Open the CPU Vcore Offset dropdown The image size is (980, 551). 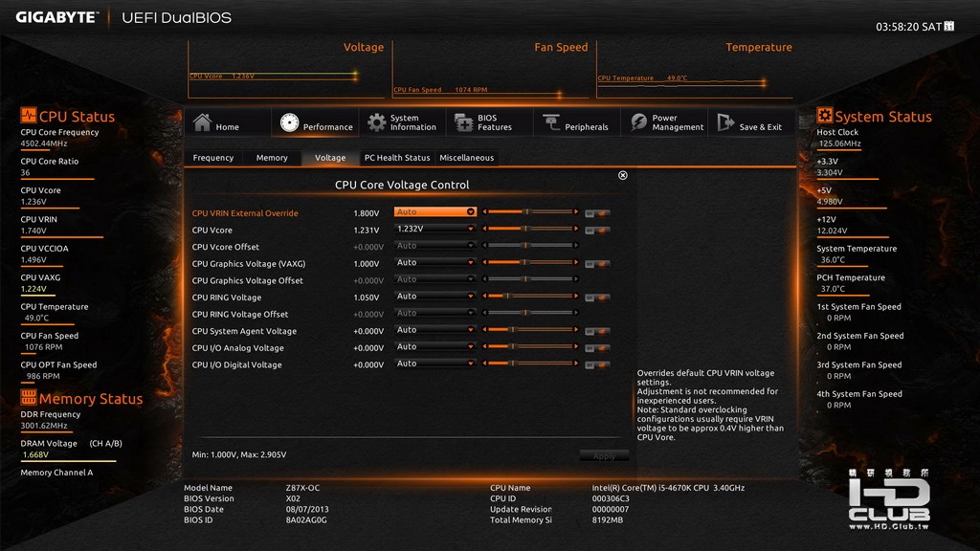click(435, 246)
